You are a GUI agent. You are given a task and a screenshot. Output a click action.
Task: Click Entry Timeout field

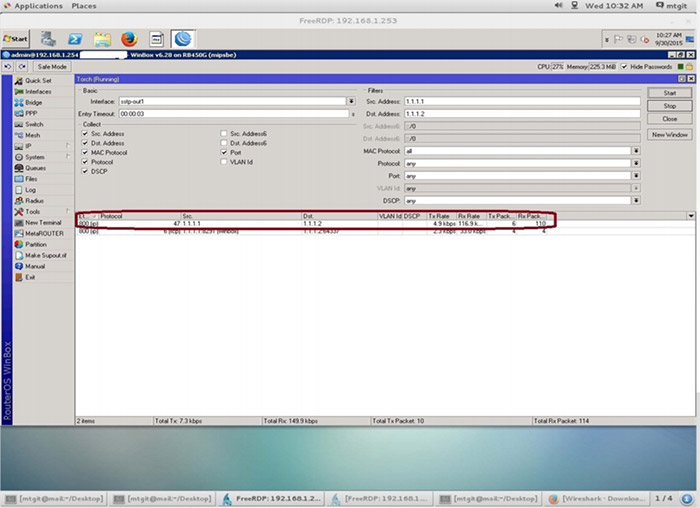pyautogui.click(x=233, y=114)
